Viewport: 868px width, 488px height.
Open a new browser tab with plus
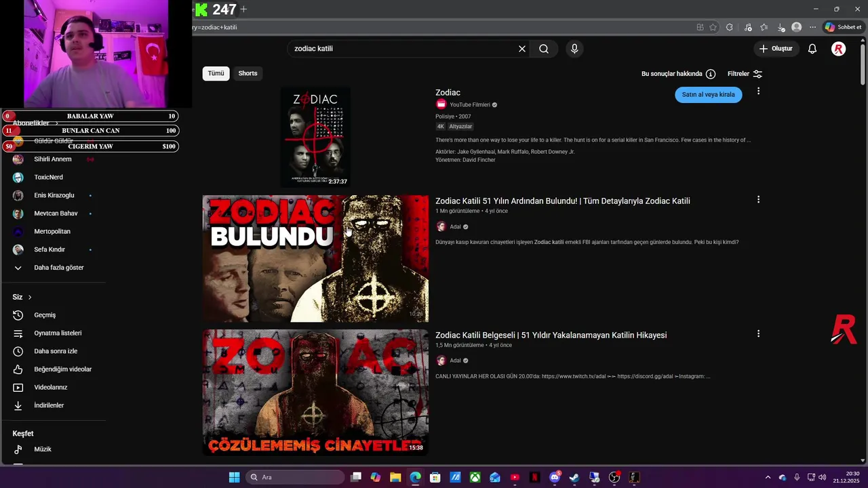pos(243,9)
